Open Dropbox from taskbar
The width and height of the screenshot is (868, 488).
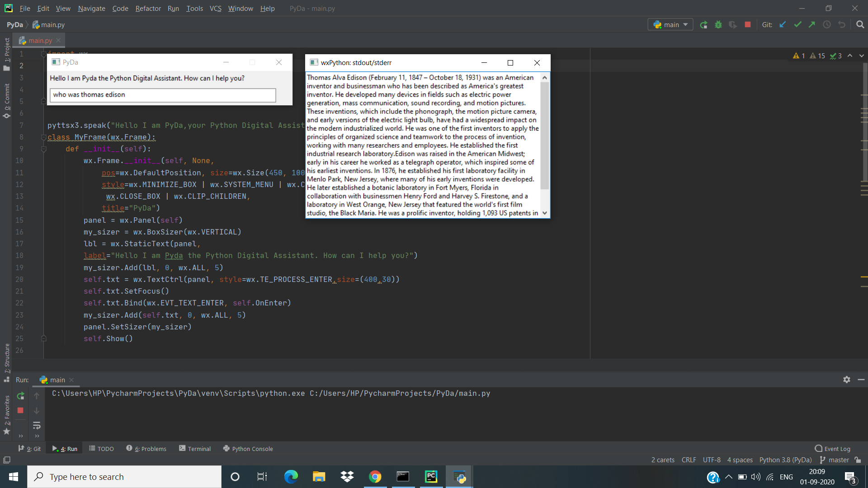pos(347,477)
